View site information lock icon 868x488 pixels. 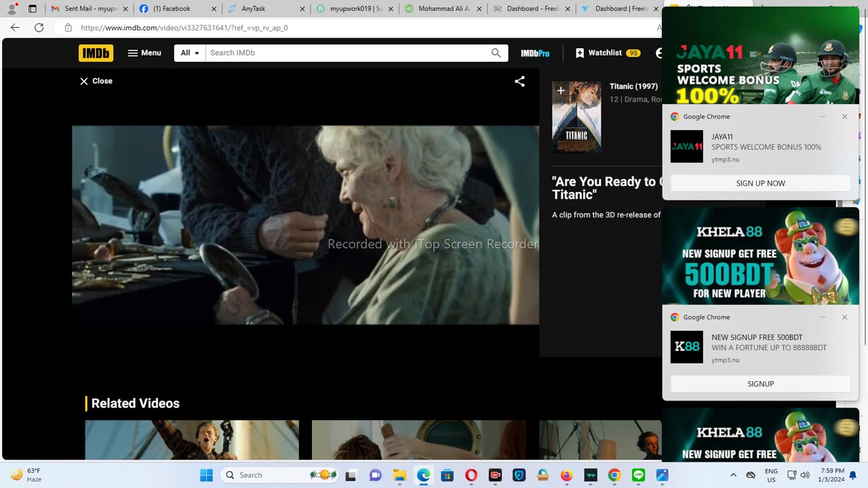(x=68, y=28)
